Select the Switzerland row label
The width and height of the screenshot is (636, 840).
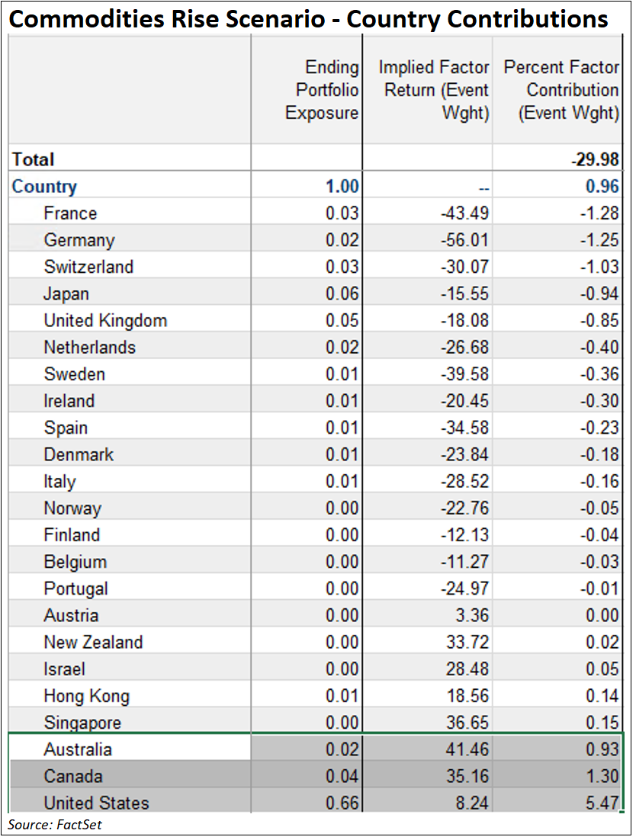(x=88, y=267)
